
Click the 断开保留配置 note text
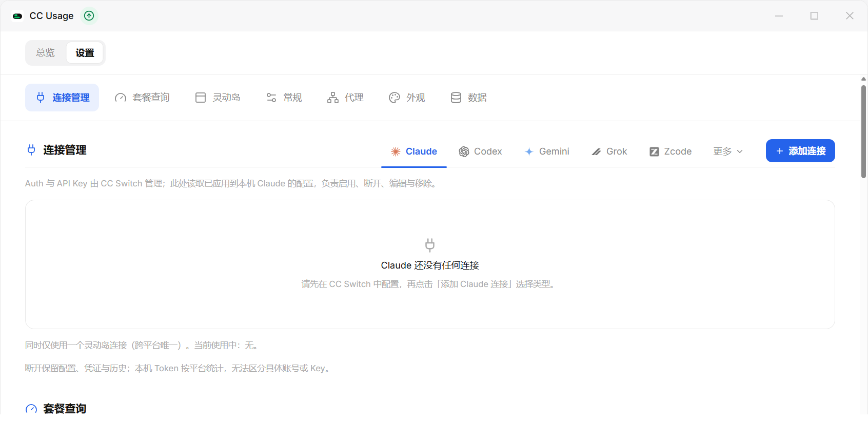[x=179, y=368]
